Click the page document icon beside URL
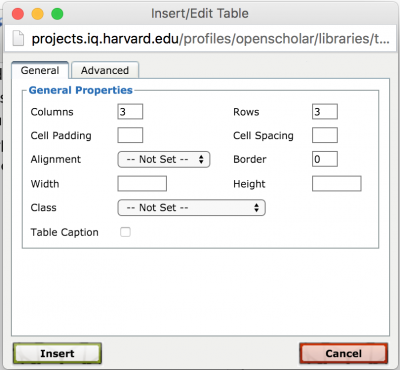This screenshot has height=370, width=400. [18, 38]
